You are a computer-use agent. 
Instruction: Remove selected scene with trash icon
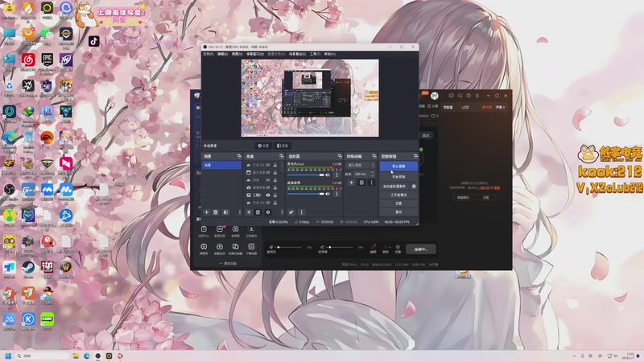(216, 212)
